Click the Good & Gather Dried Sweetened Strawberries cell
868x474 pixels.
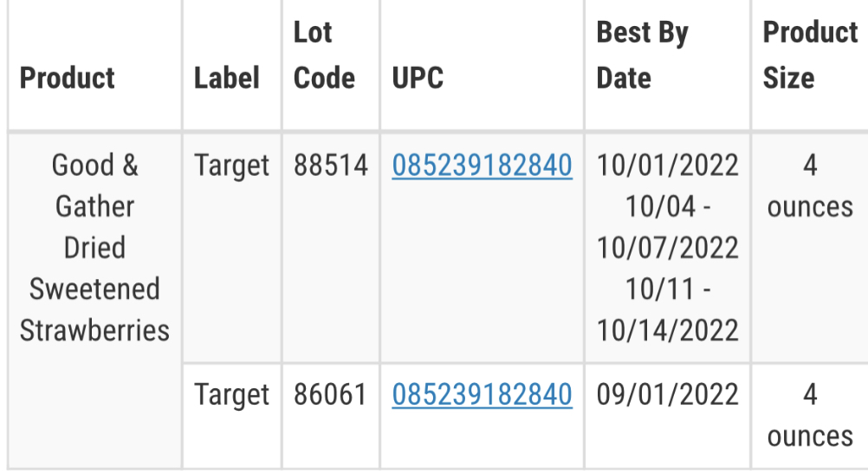[x=94, y=248]
